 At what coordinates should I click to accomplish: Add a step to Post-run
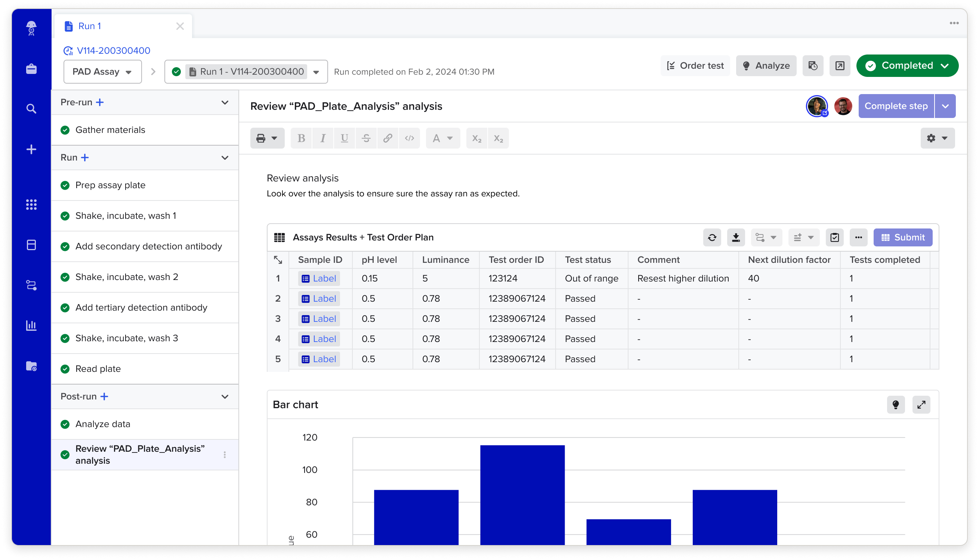point(104,396)
